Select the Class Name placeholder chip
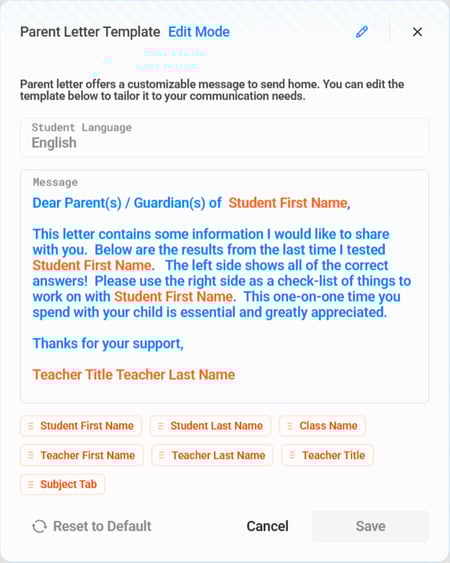Screen dimensions: 450x563 (x=322, y=426)
